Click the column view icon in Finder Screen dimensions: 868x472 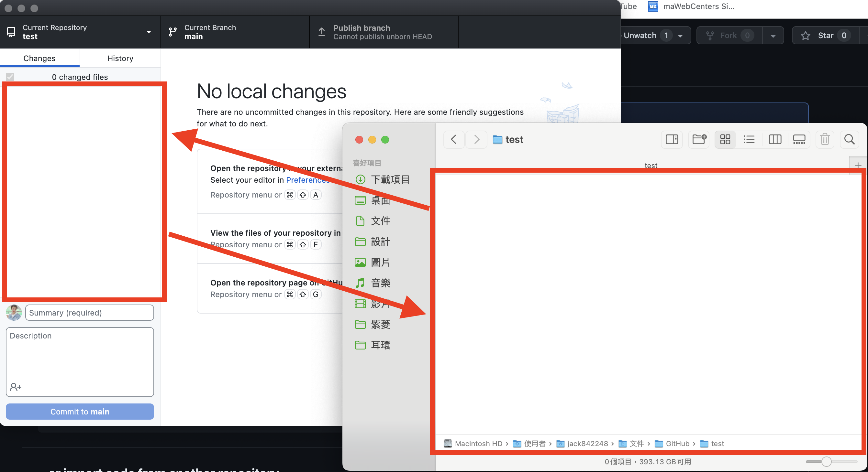click(x=775, y=140)
